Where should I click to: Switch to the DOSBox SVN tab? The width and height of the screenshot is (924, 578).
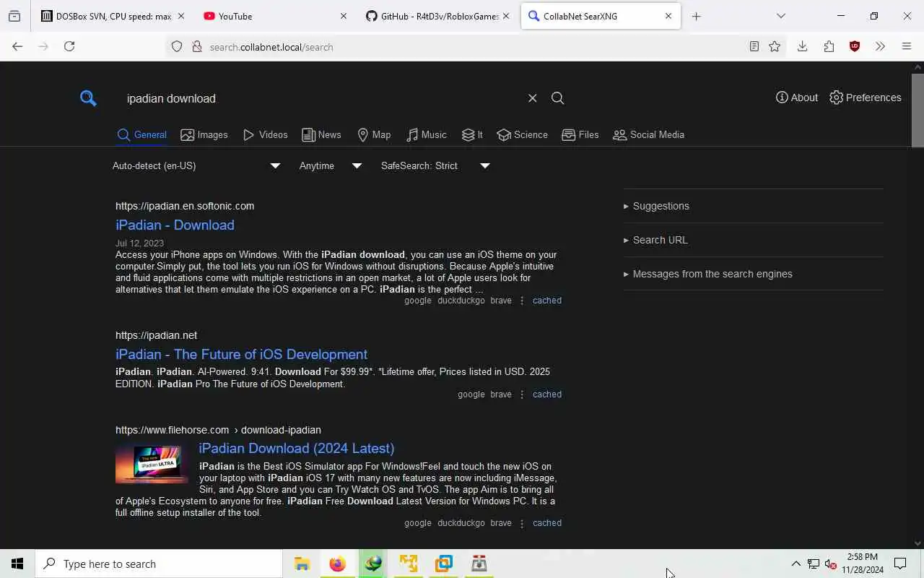click(x=113, y=16)
